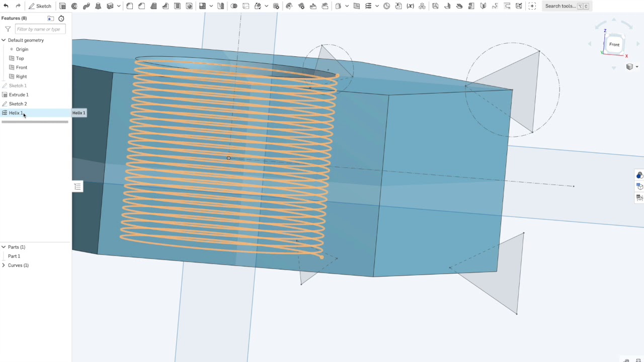Click the Search tools field
The image size is (644, 362).
567,6
